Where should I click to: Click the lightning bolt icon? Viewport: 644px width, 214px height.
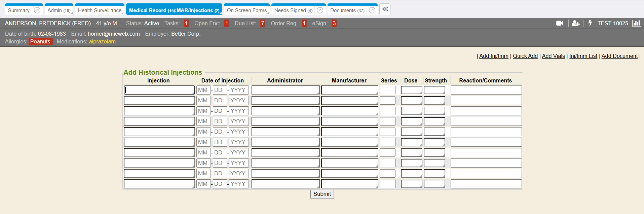(590, 23)
